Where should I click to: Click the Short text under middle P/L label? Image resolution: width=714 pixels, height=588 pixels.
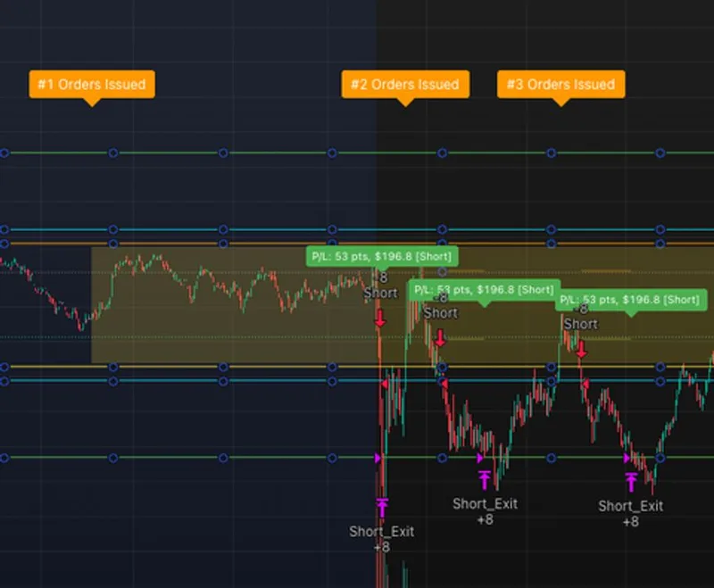[x=440, y=313]
